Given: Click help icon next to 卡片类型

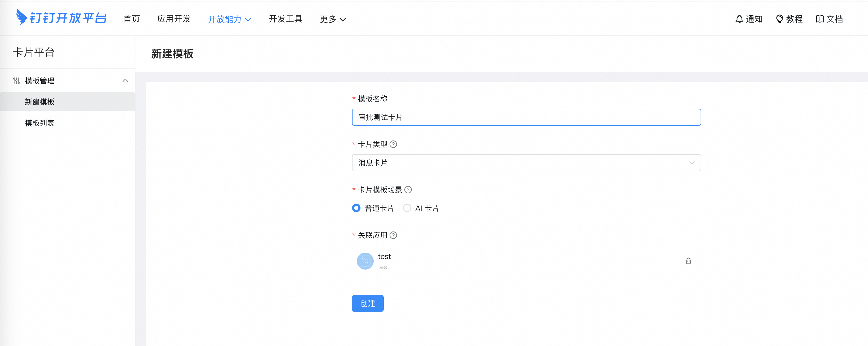Looking at the screenshot, I should 393,144.
